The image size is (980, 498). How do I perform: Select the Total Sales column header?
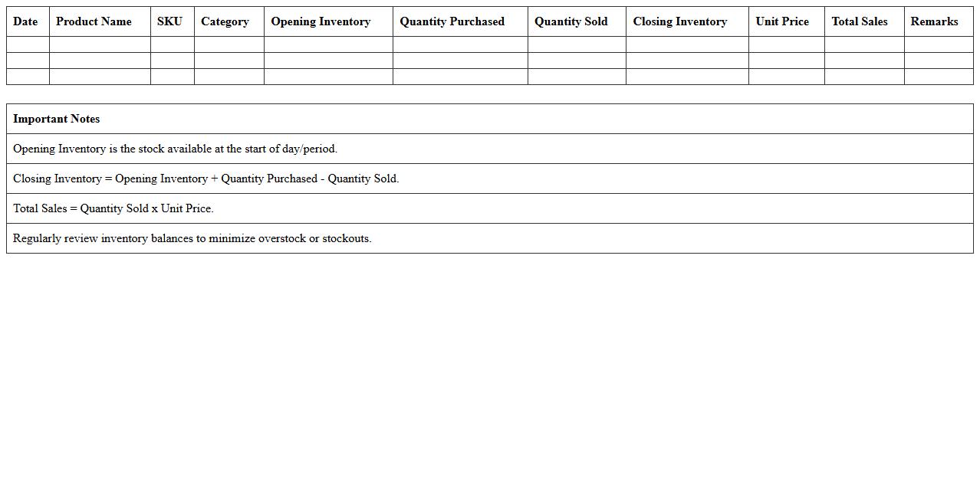(x=859, y=21)
